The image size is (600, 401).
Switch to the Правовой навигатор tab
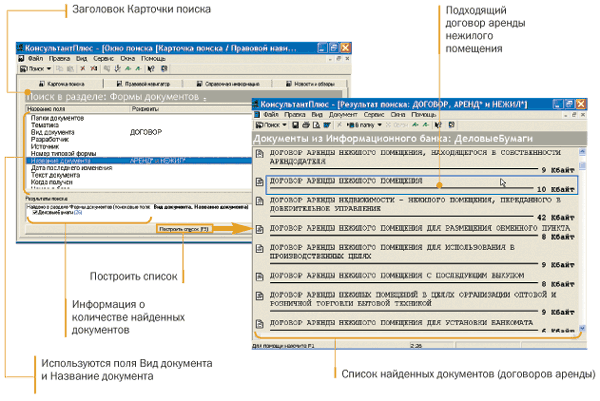(x=143, y=84)
